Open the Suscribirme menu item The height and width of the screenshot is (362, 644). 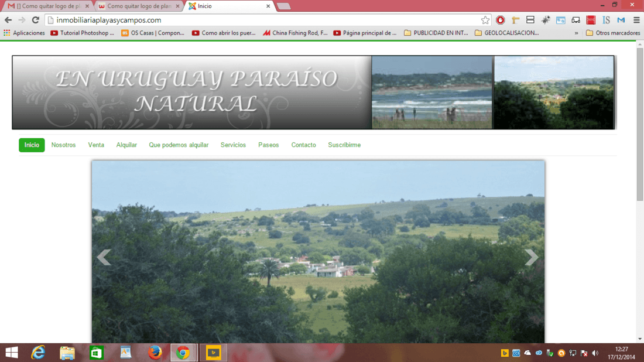[344, 145]
